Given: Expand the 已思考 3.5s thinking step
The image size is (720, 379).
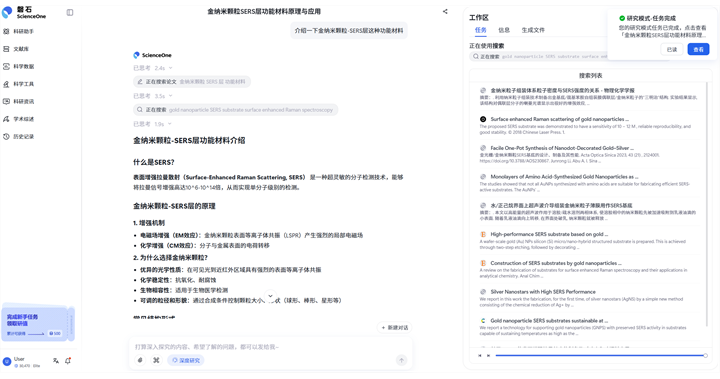Looking at the screenshot, I should [153, 96].
